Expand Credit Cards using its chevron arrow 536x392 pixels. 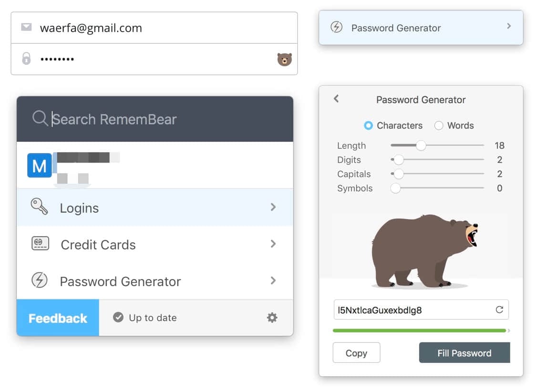(x=273, y=244)
